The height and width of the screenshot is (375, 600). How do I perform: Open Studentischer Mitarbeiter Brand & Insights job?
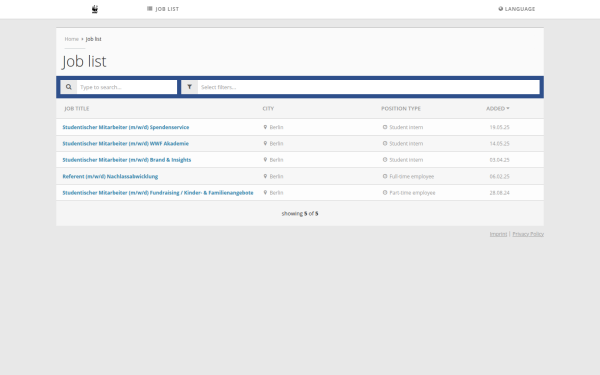click(127, 160)
